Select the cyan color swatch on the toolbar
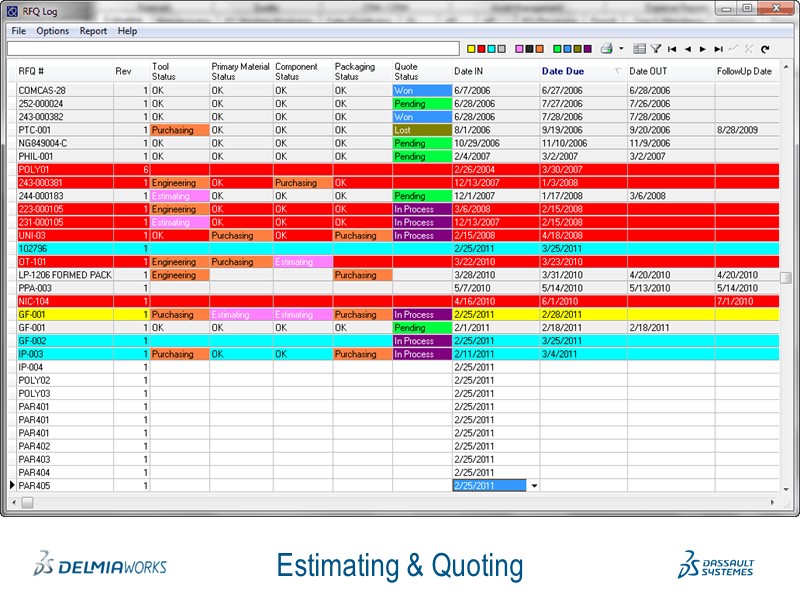The height and width of the screenshot is (600, 800). [489, 48]
